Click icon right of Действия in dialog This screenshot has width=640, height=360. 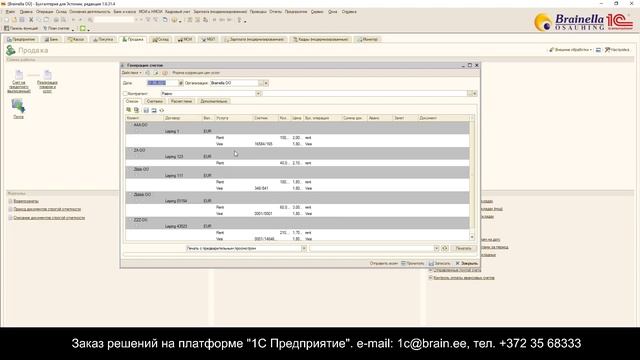[x=147, y=73]
